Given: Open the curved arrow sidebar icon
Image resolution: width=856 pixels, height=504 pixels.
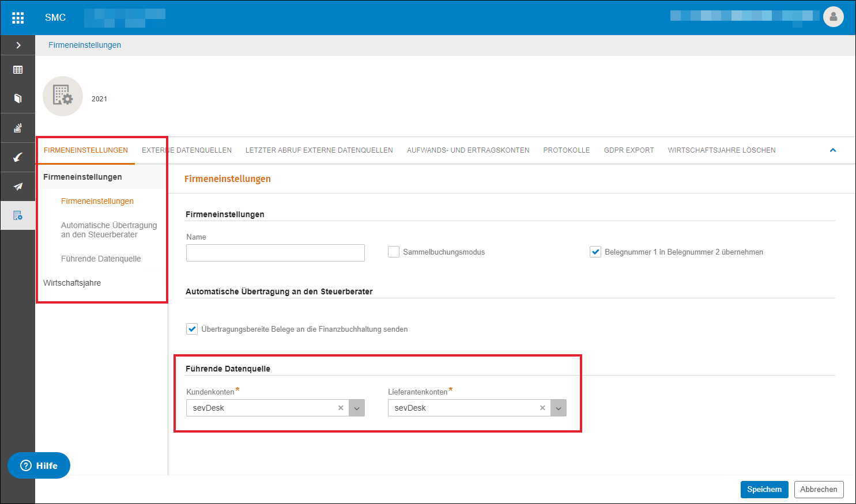Looking at the screenshot, I should [18, 157].
